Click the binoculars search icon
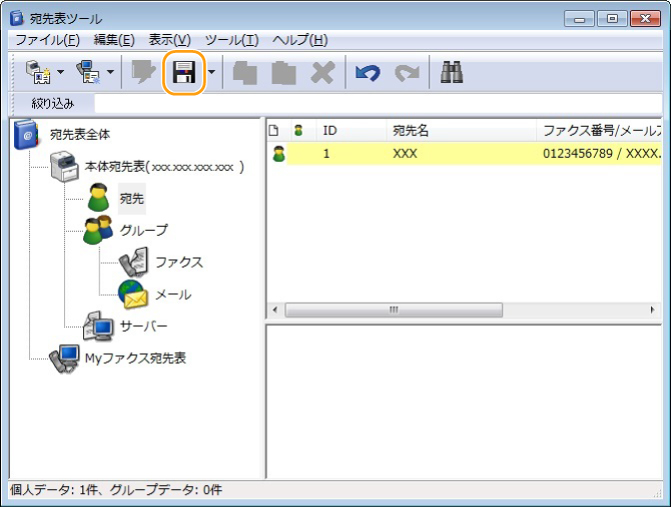This screenshot has height=507, width=671. [x=450, y=73]
